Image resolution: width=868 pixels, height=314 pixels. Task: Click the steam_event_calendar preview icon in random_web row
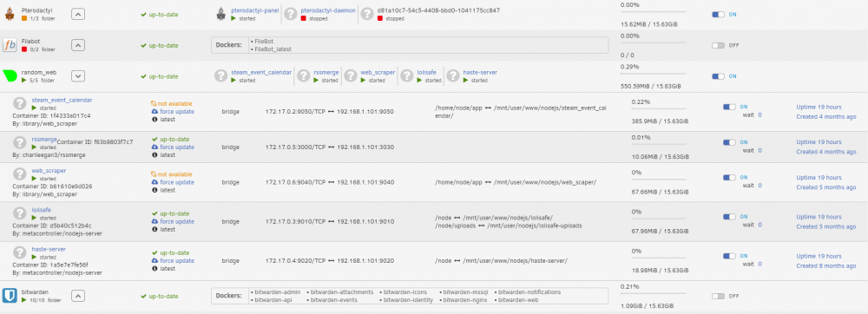click(221, 75)
